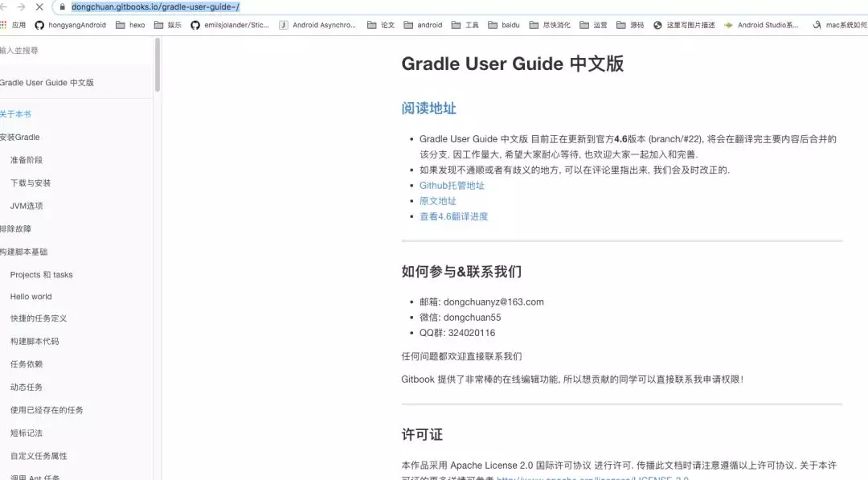The image size is (868, 480).
Task: Open the 排除故障 chapter
Action: coord(15,228)
